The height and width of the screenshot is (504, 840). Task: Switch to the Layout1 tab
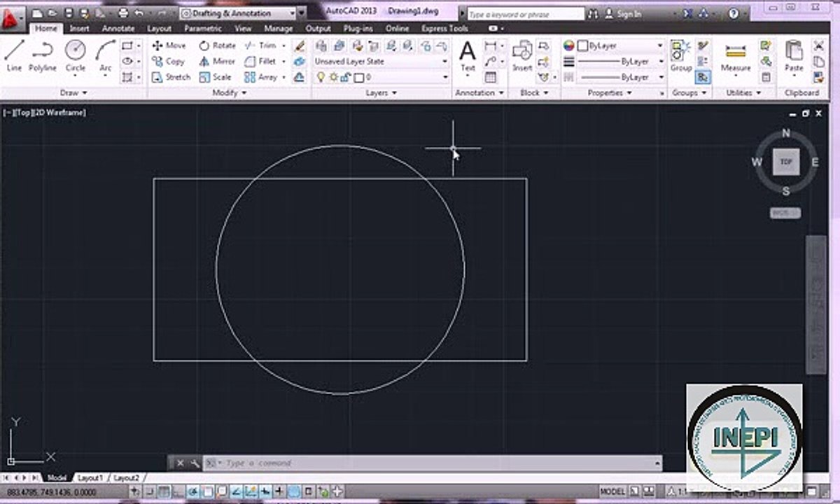(90, 477)
